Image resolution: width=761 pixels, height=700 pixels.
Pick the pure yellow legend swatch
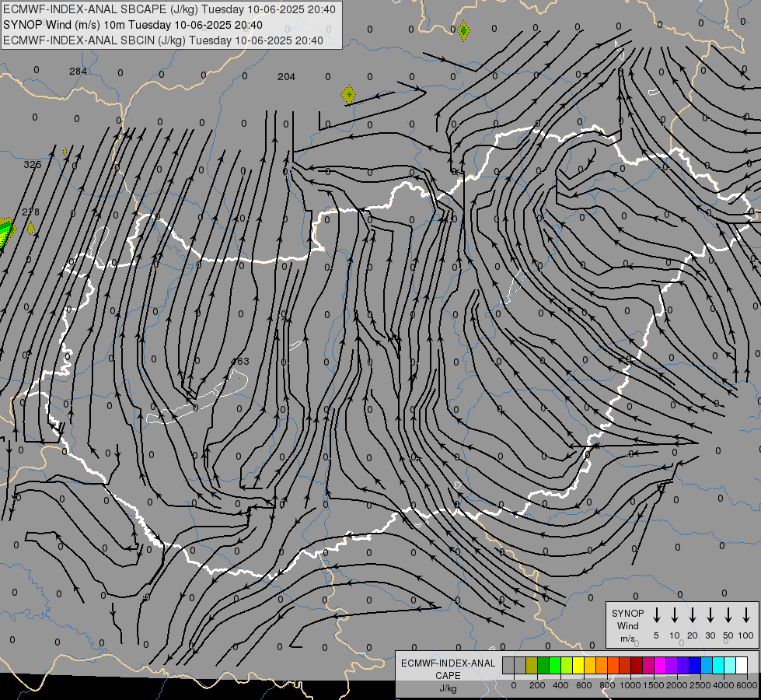tap(578, 665)
